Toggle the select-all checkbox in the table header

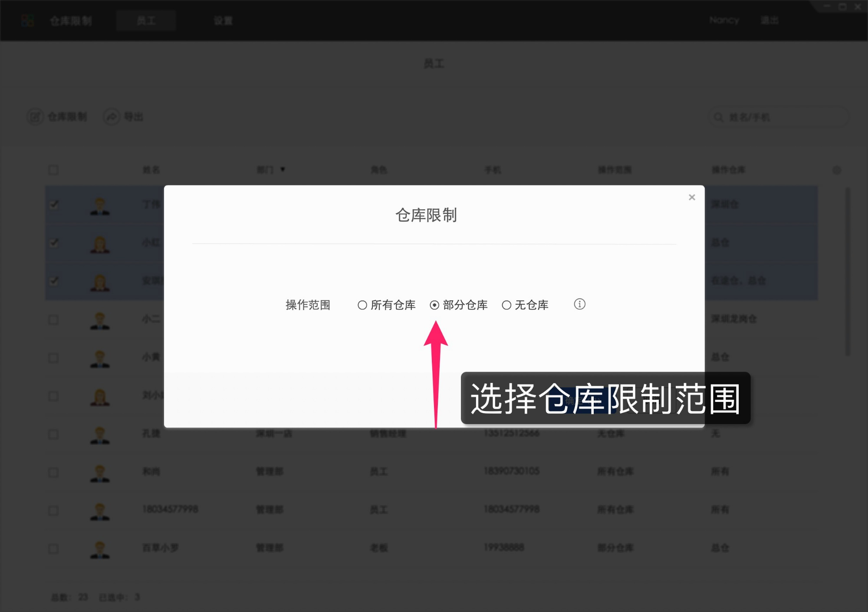[53, 170]
